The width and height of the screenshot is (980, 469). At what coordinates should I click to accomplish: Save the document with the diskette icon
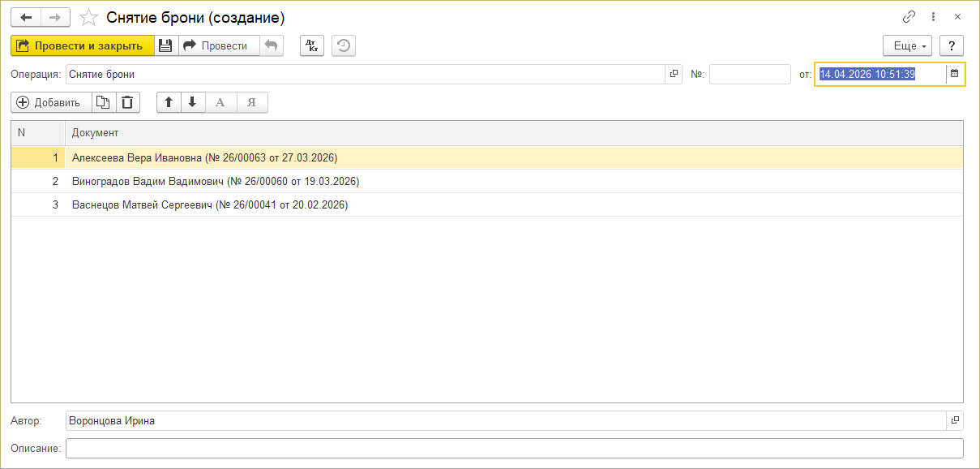pyautogui.click(x=165, y=45)
